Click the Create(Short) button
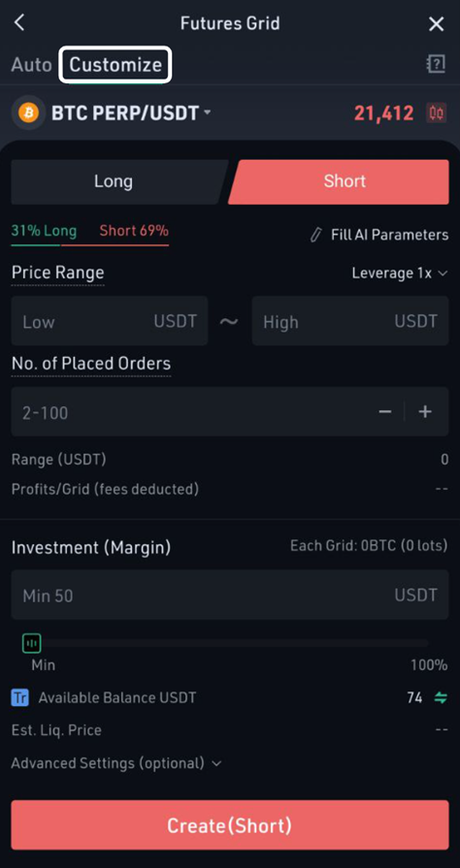 230,825
